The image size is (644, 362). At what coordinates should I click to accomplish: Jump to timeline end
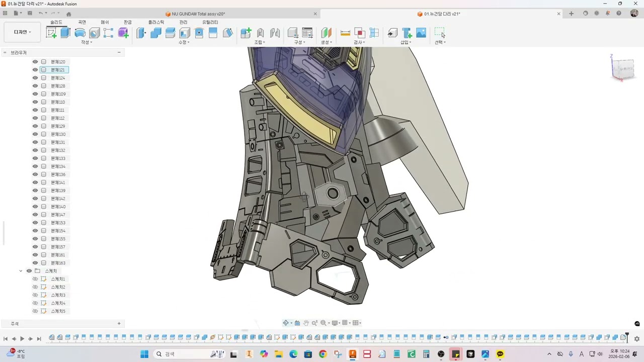[39, 339]
